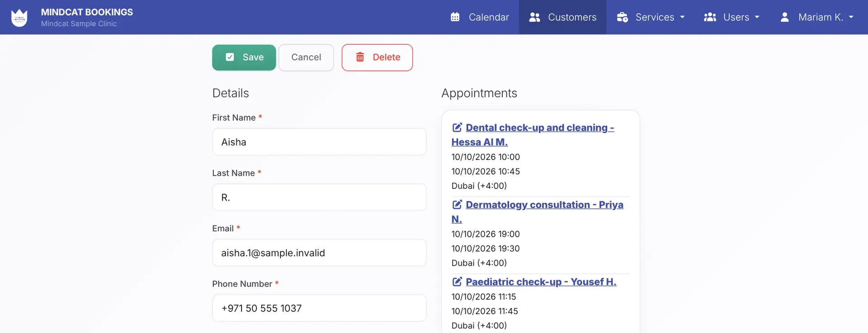
Task: Click edit icon for Dental check-up appointment
Action: coord(457,127)
